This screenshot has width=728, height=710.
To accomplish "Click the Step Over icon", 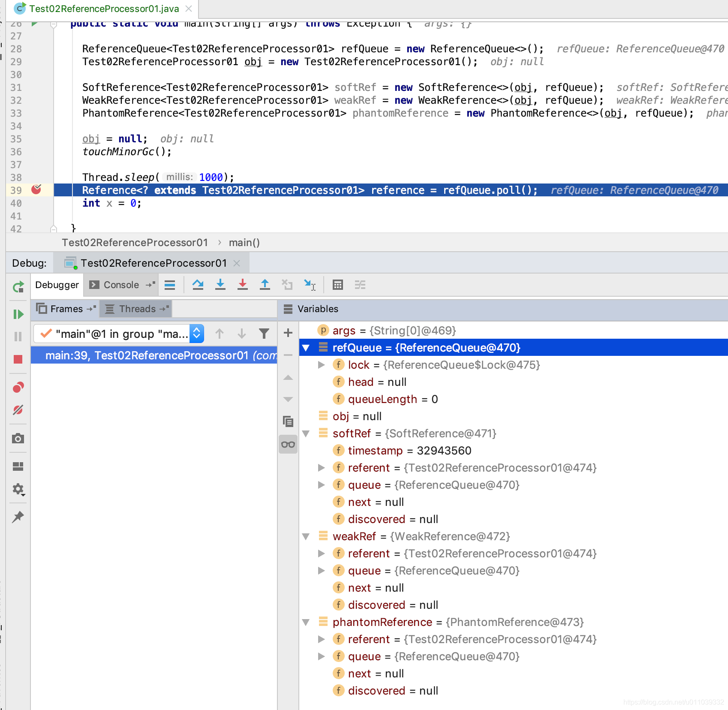I will pyautogui.click(x=198, y=285).
